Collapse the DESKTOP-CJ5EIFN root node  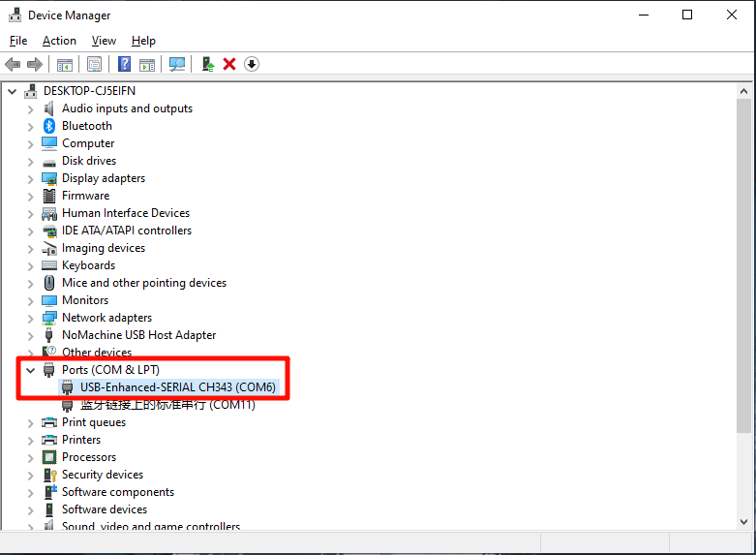coord(13,91)
